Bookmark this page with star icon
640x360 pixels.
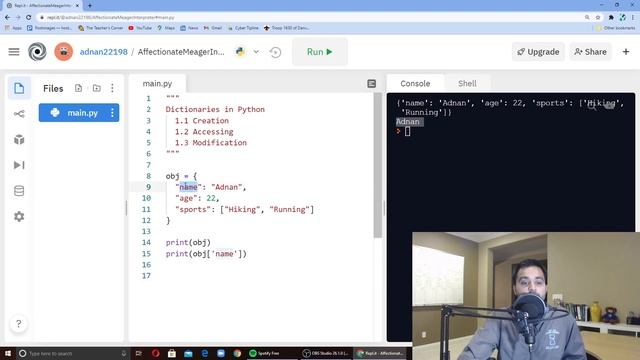coord(598,18)
